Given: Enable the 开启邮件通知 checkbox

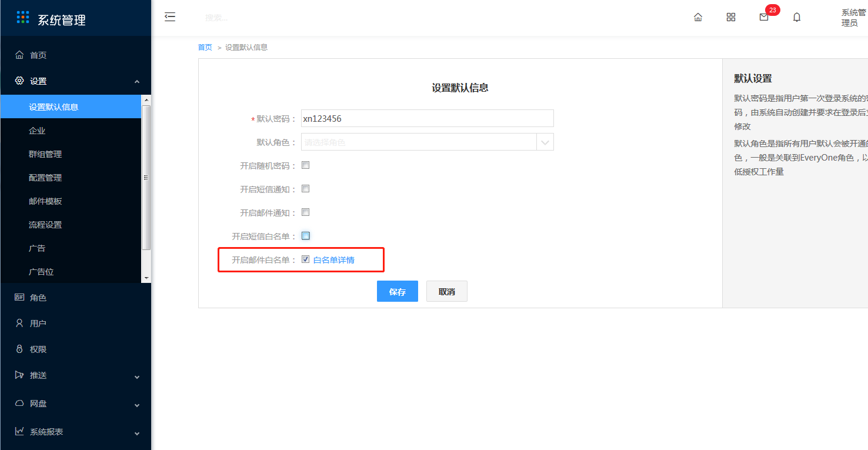Looking at the screenshot, I should tap(305, 212).
